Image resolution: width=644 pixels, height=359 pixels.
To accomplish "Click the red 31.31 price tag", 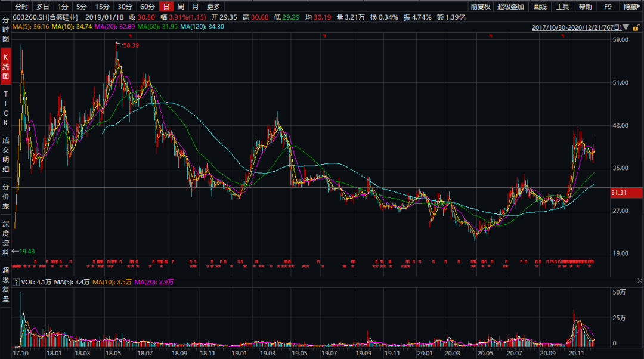I will (626, 193).
